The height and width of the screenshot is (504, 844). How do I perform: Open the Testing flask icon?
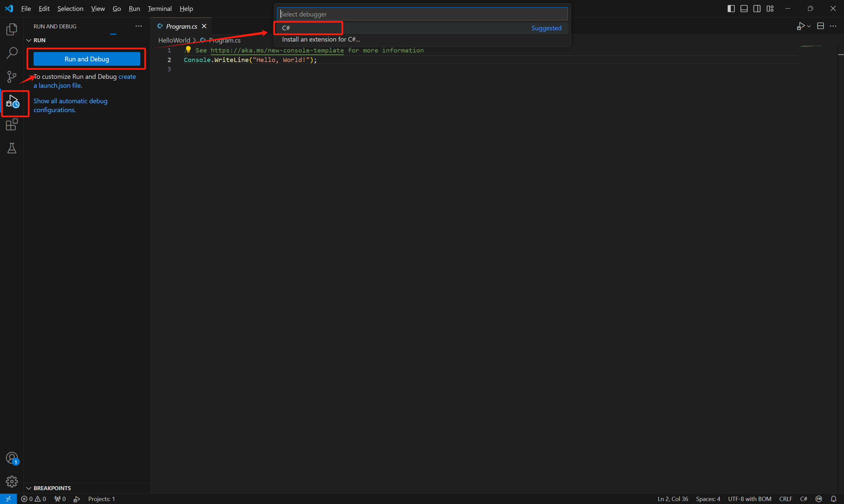point(12,148)
